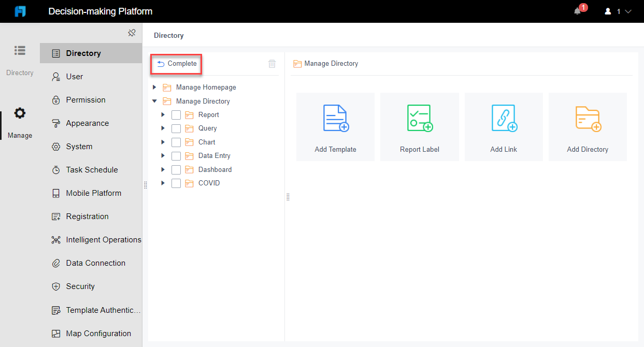Click the System gear icon
The height and width of the screenshot is (347, 644).
56,147
